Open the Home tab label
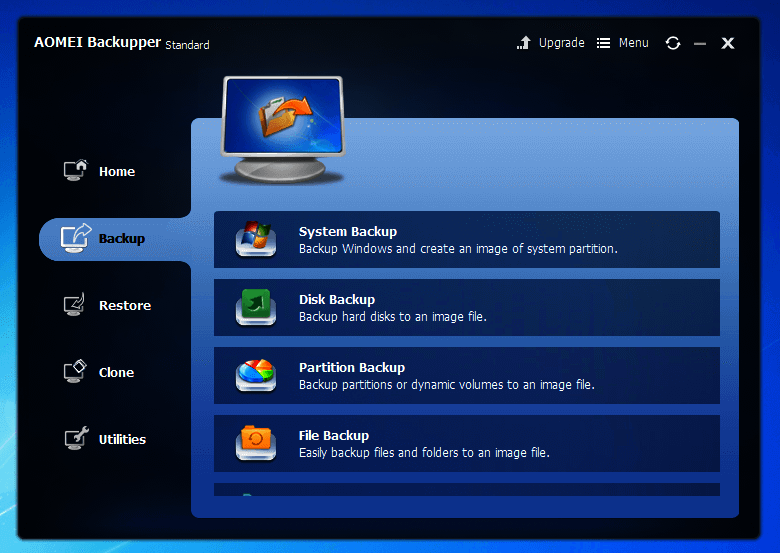Image resolution: width=780 pixels, height=553 pixels. (x=117, y=172)
